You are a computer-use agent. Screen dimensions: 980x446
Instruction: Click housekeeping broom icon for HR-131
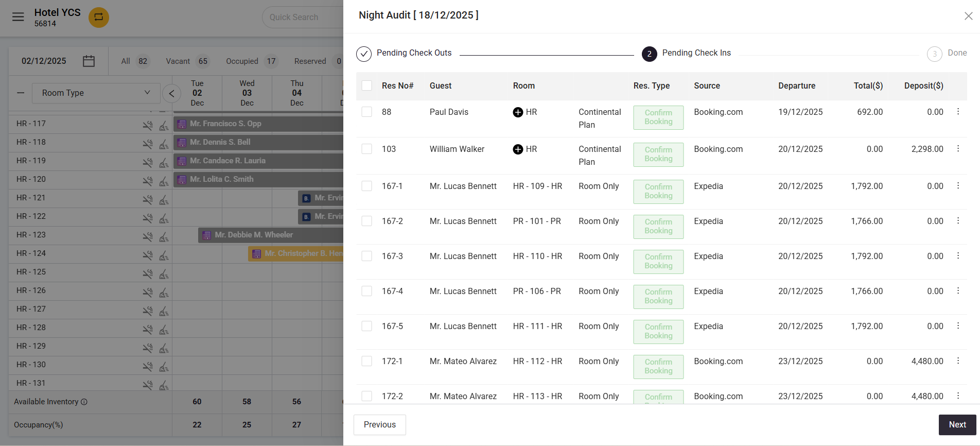pyautogui.click(x=164, y=385)
